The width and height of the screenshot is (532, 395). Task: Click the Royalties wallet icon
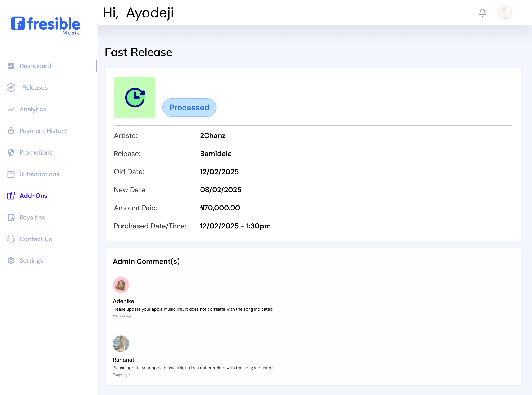[x=11, y=217]
